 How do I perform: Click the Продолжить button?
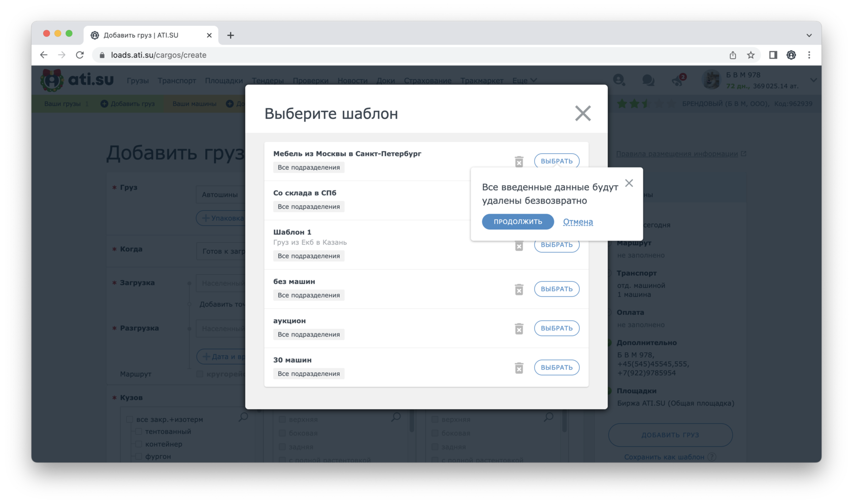coord(517,222)
